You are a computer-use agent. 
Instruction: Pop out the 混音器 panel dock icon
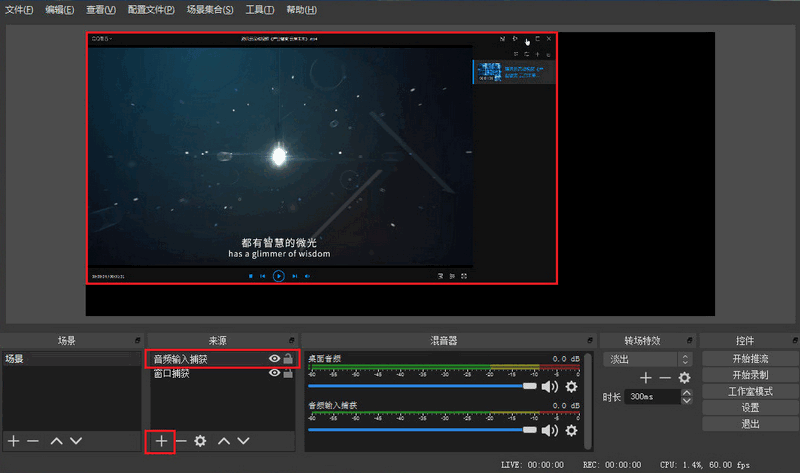[x=588, y=341]
